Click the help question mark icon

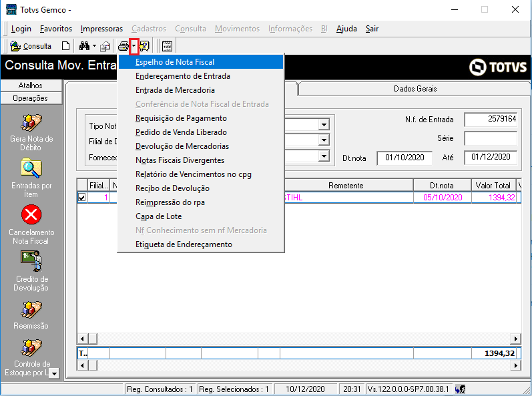(x=145, y=46)
